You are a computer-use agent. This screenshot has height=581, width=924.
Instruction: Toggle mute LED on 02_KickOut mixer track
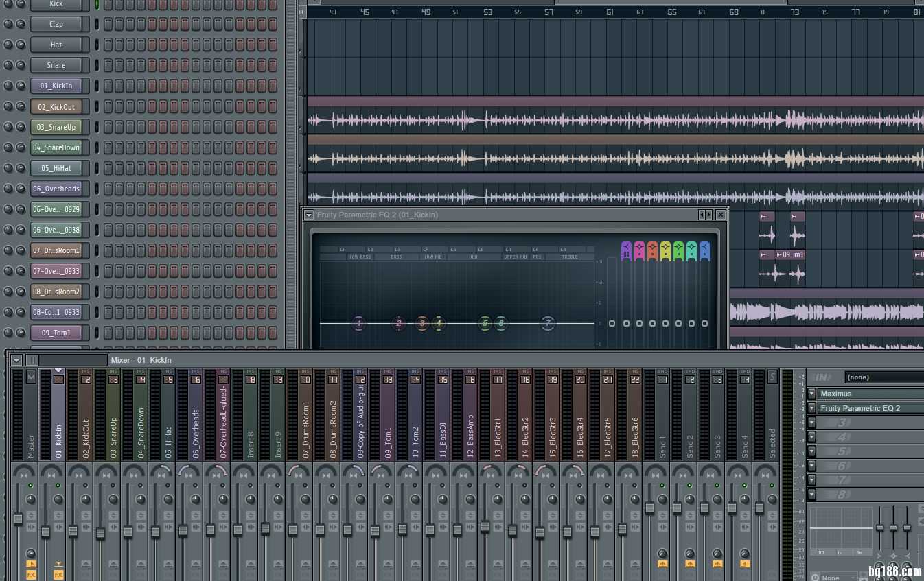click(x=86, y=486)
